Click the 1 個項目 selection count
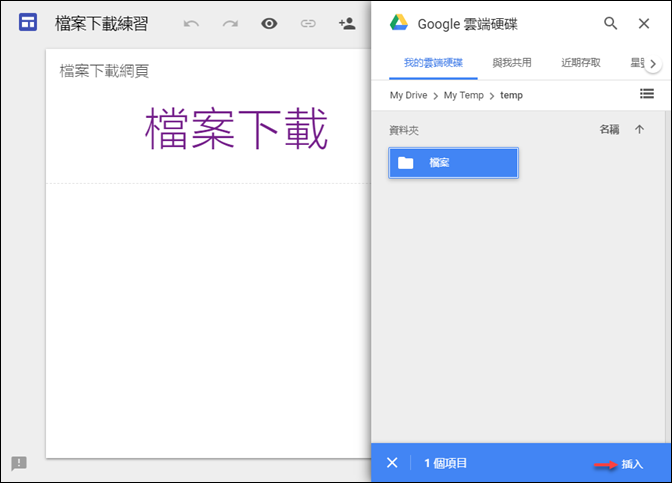This screenshot has width=672, height=483. click(445, 463)
